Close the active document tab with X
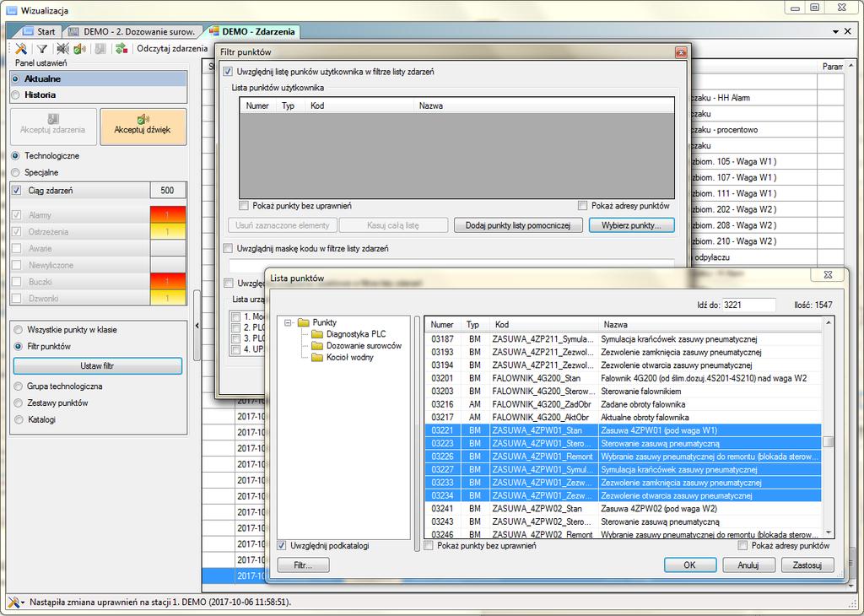Screen dimensions: 864x616 click(x=848, y=31)
